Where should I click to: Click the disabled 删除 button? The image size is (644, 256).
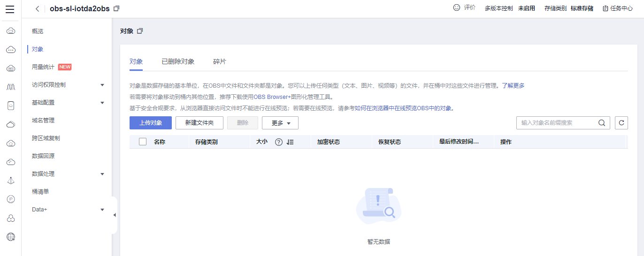pyautogui.click(x=243, y=123)
